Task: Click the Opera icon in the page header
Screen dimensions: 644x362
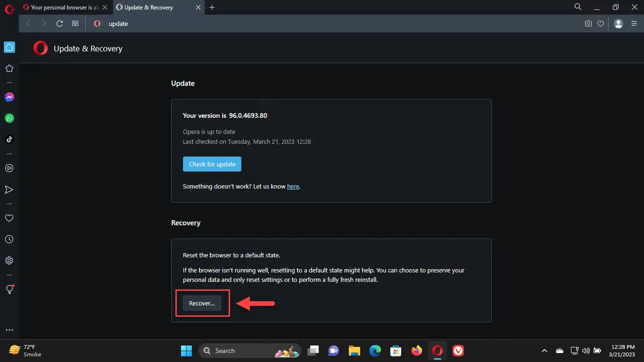Action: point(41,48)
